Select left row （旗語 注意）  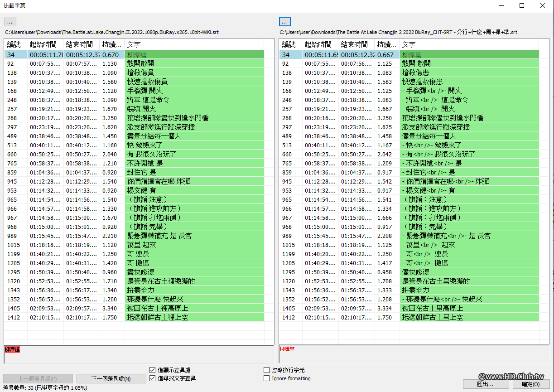pyautogui.click(x=134, y=199)
